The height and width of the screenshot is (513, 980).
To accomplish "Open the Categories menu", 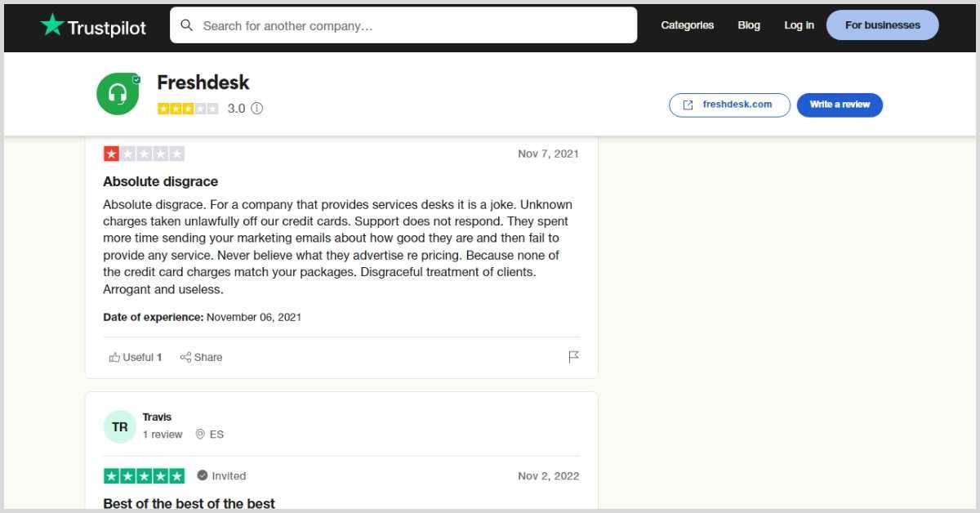I will click(x=687, y=25).
